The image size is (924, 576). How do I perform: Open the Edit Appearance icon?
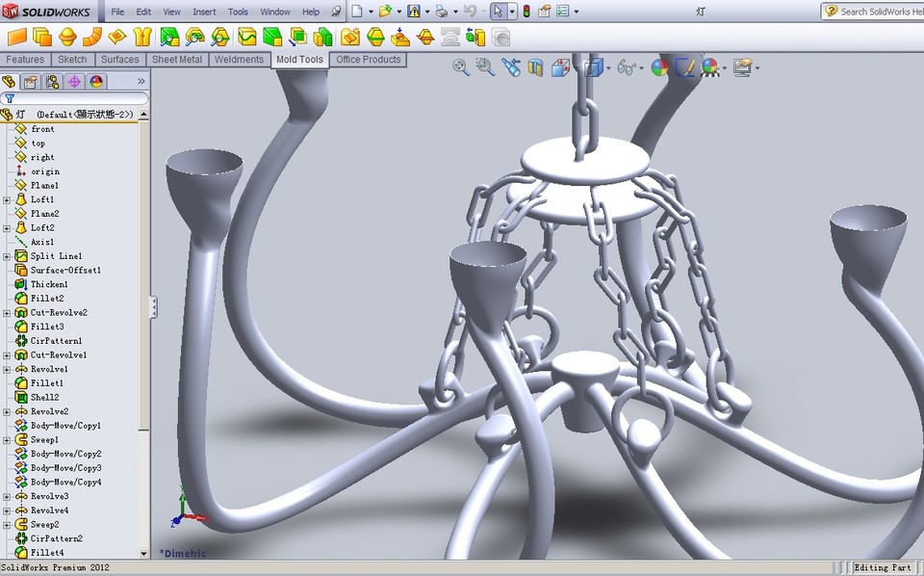pos(685,67)
